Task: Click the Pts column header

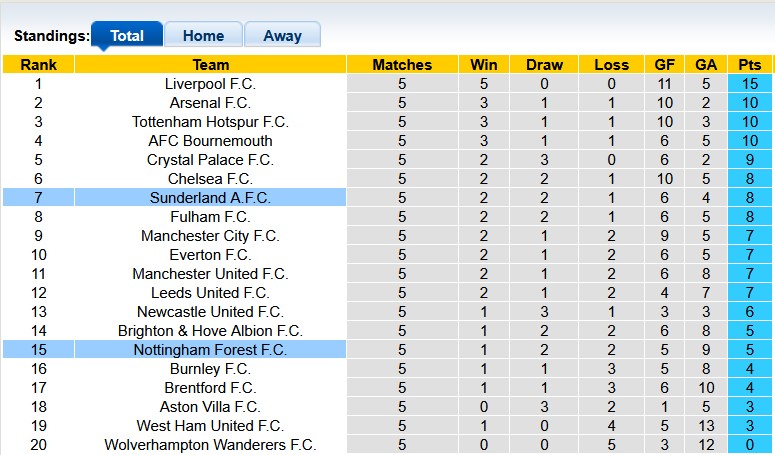Action: coord(749,65)
